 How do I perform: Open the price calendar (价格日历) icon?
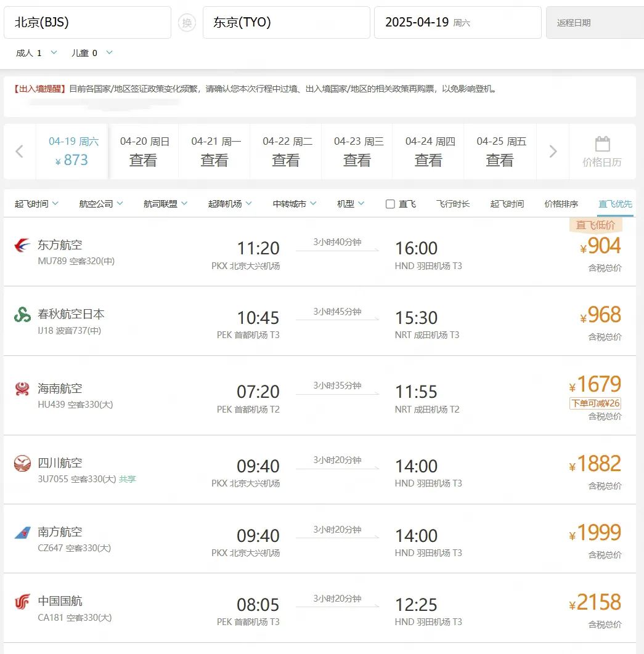(x=602, y=151)
